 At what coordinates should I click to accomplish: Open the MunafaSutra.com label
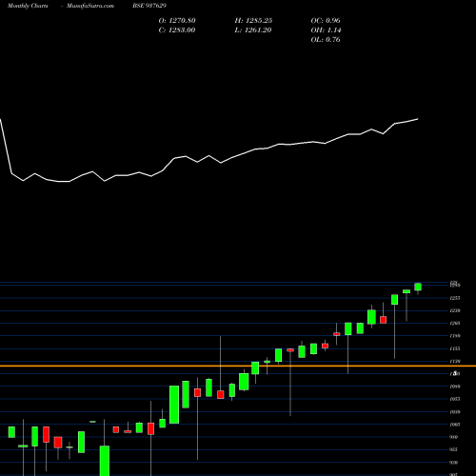(90, 6)
